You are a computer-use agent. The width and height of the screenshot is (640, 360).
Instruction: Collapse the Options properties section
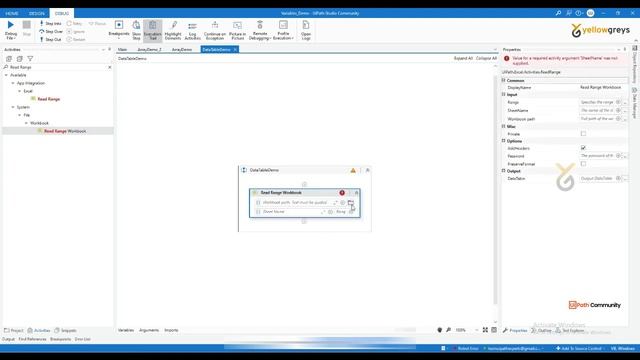point(504,141)
